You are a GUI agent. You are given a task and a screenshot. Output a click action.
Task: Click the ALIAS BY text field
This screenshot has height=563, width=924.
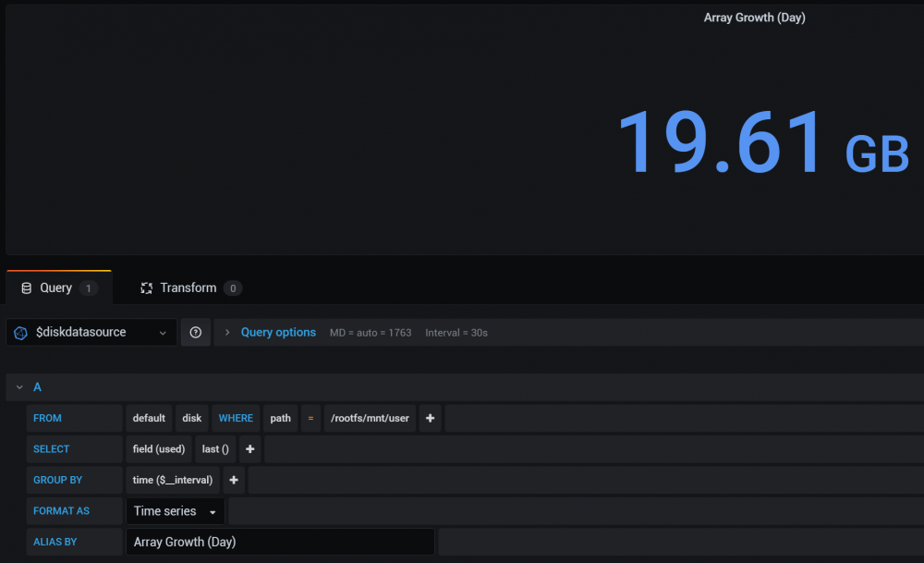point(280,542)
